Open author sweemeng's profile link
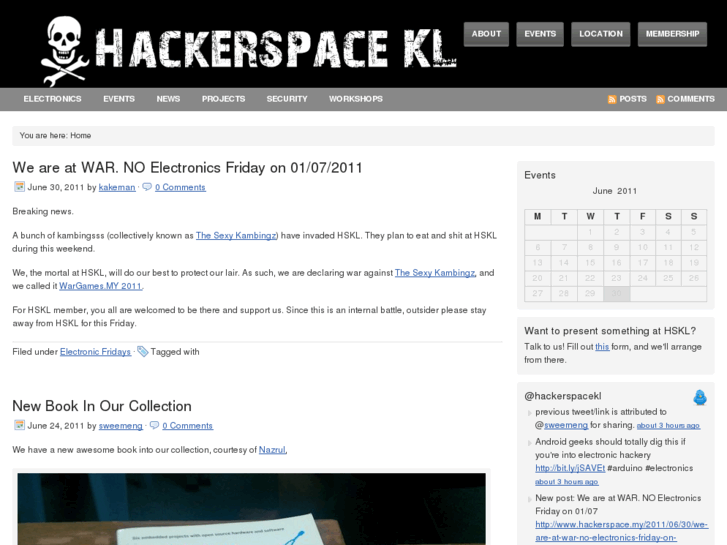 tap(121, 426)
